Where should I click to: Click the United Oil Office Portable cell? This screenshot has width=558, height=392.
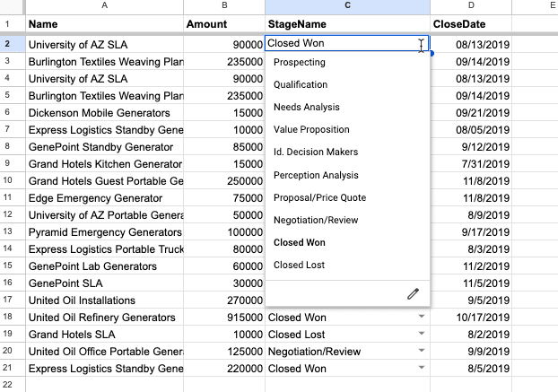[x=104, y=352]
